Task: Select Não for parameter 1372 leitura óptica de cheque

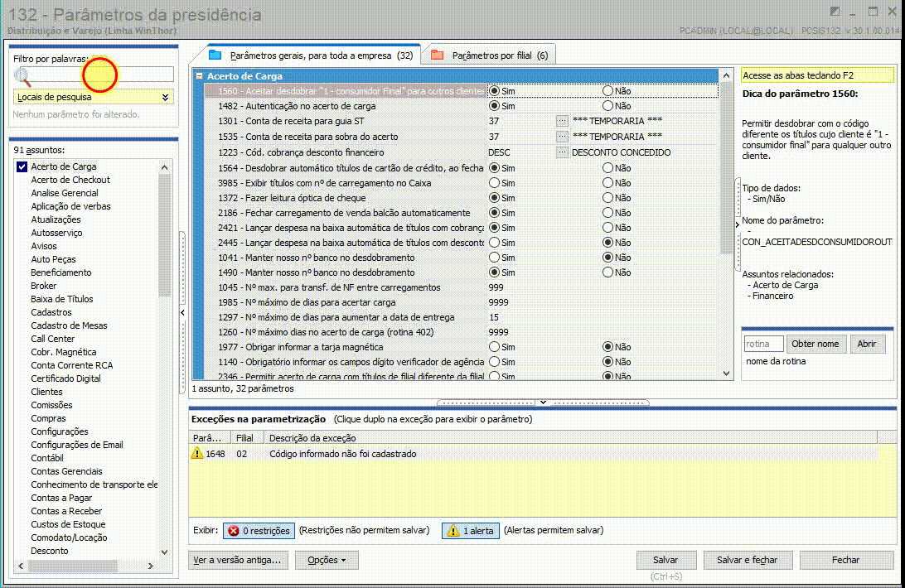Action: point(607,198)
